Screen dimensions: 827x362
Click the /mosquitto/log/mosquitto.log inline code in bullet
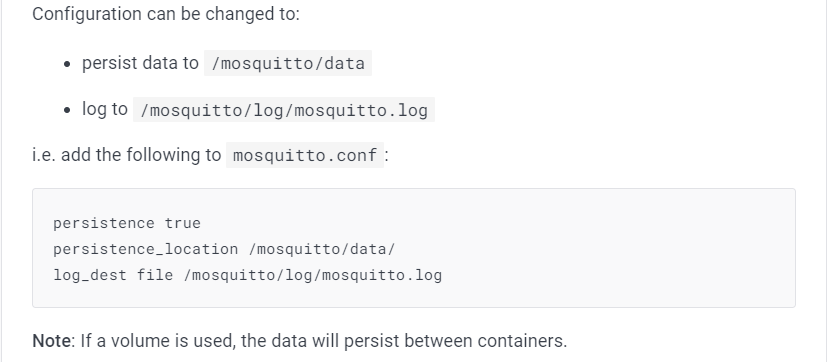tap(284, 110)
